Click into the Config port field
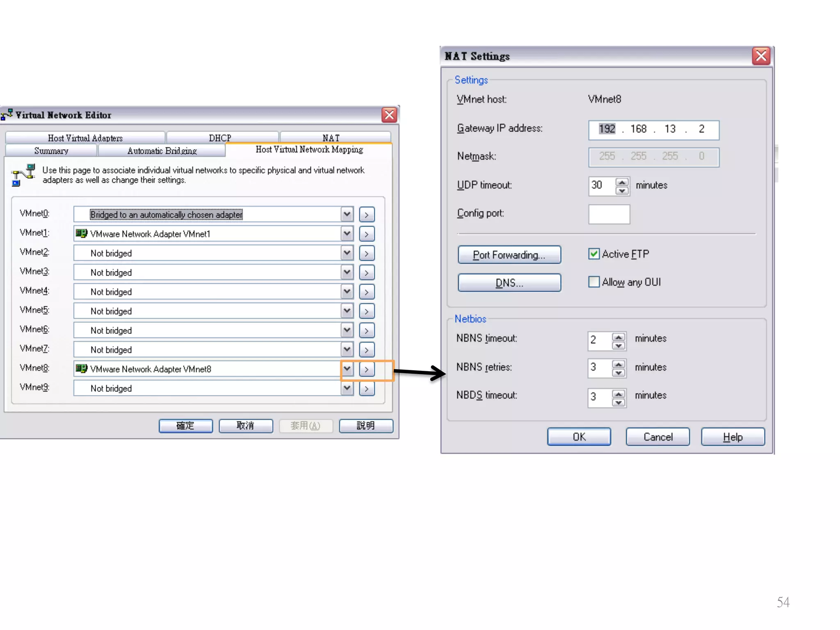Screen dimensions: 840x630 (609, 214)
